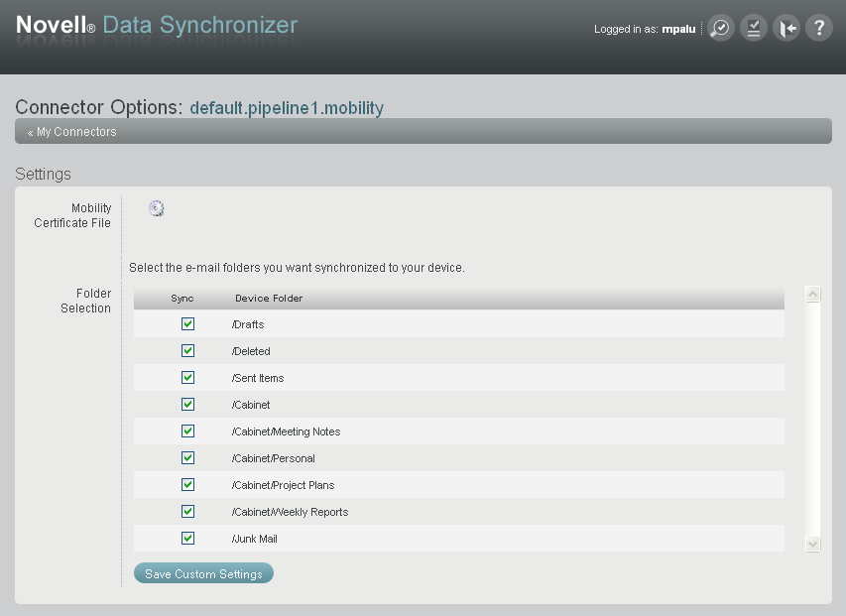Disable syncing of /Sent Items

click(187, 377)
